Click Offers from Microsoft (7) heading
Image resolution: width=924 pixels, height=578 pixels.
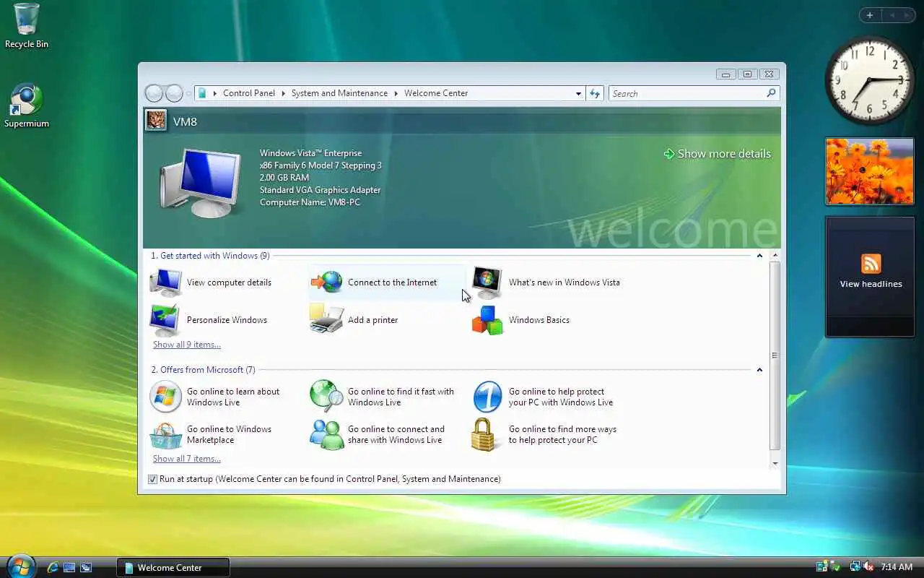[203, 370]
